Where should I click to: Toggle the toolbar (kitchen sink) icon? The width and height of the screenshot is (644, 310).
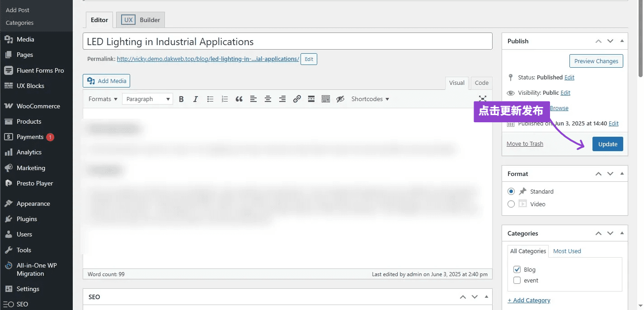coord(326,99)
